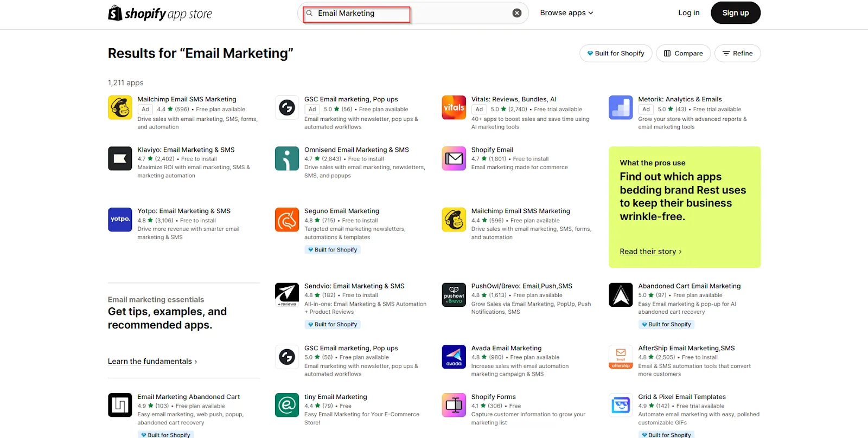Follow the Learn the fundamentals link
Screen dimensions: 868x438
click(x=152, y=362)
